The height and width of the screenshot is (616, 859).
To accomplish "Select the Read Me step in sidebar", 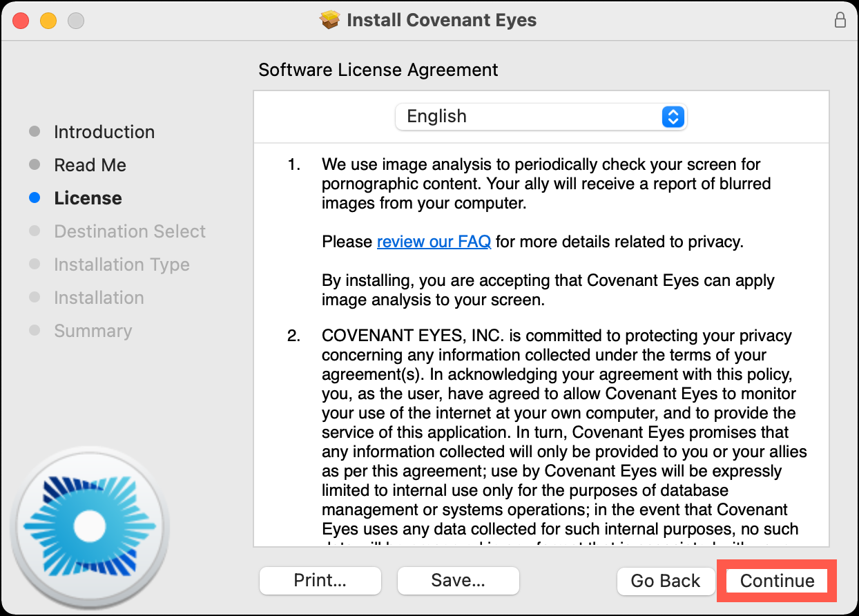I will click(x=90, y=165).
